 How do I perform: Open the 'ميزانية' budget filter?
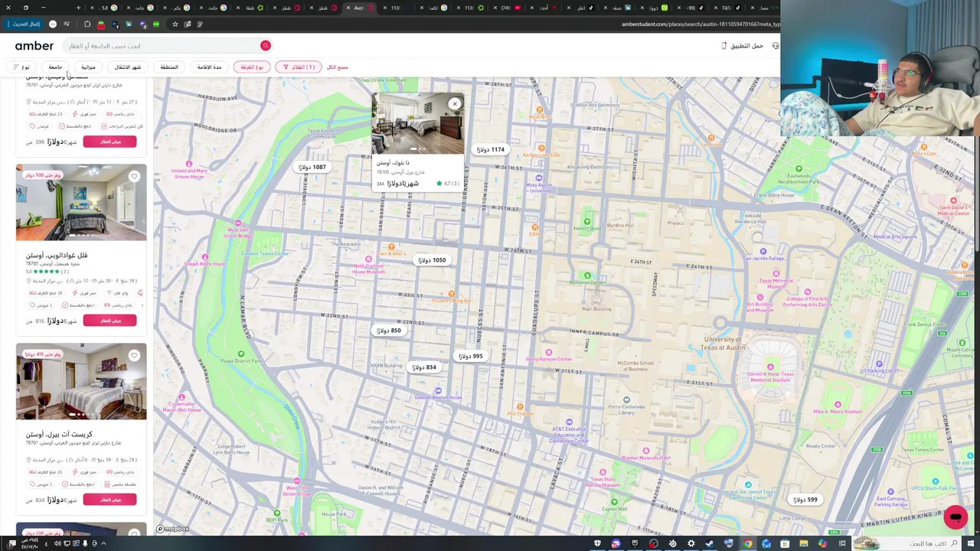[88, 67]
